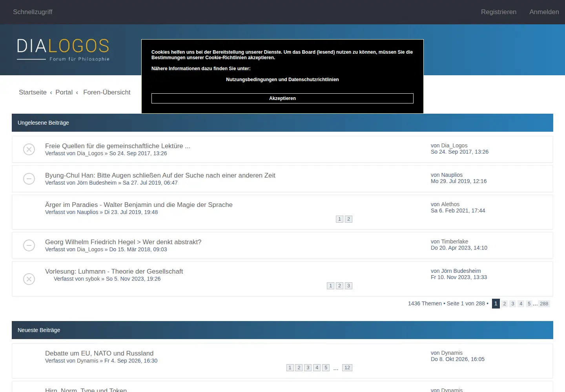The image size is (565, 392).
Task: Go to page 3 of Luhmann topic
Action: pos(348,286)
